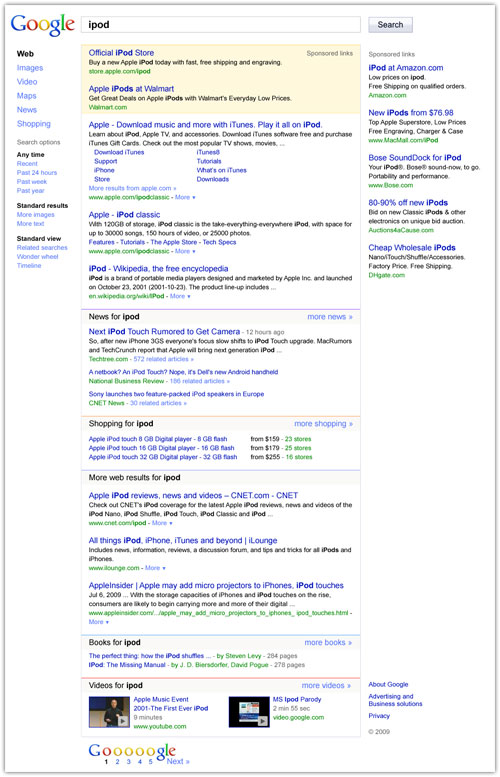This screenshot has width=500, height=777.
Task: Open iPod at Amazon.com sponsored link
Action: pos(406,68)
